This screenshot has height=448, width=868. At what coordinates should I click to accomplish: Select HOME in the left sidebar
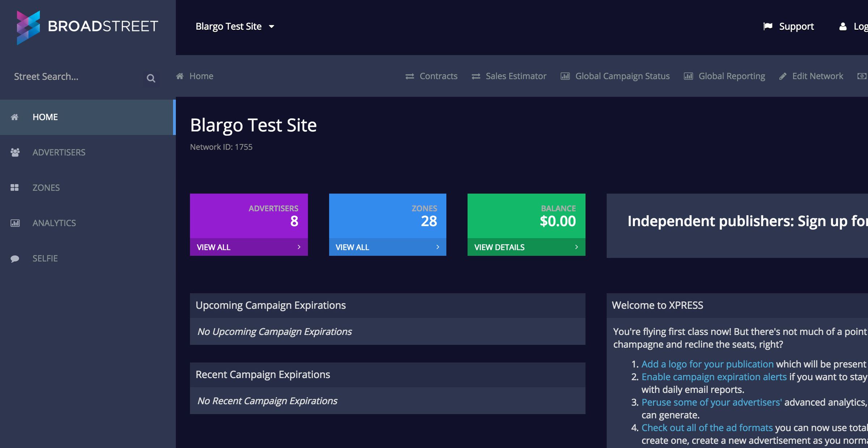pyautogui.click(x=45, y=117)
